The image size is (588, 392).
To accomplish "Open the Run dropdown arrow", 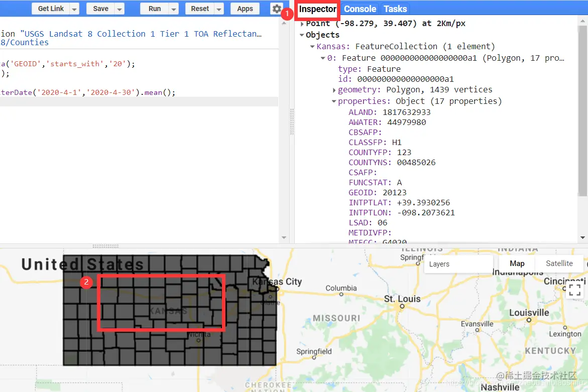I will click(174, 9).
